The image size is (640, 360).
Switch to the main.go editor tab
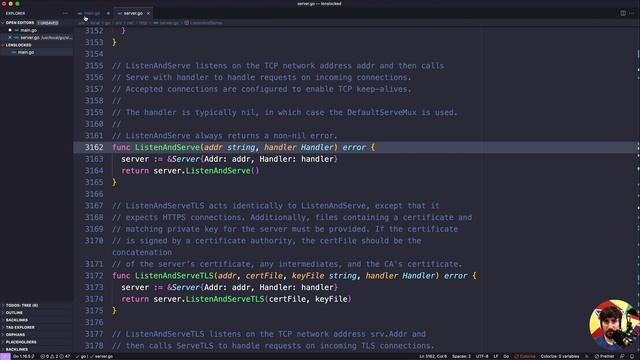coord(92,13)
